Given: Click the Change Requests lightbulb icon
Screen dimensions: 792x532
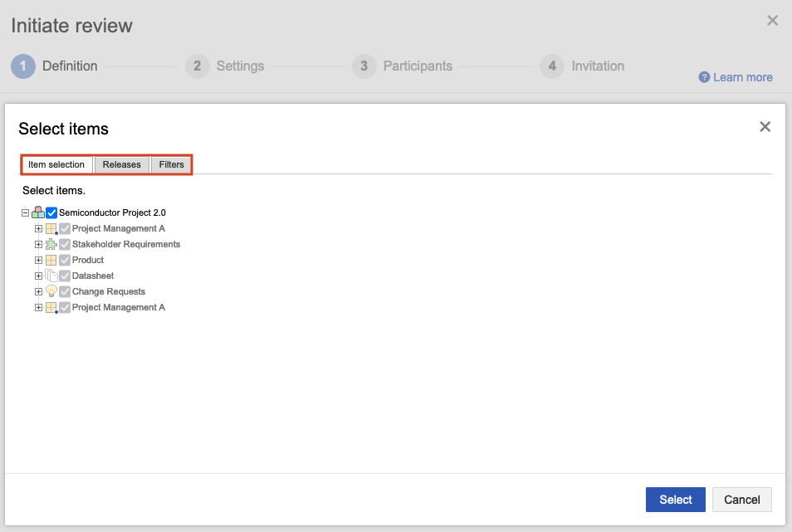Looking at the screenshot, I should (51, 292).
